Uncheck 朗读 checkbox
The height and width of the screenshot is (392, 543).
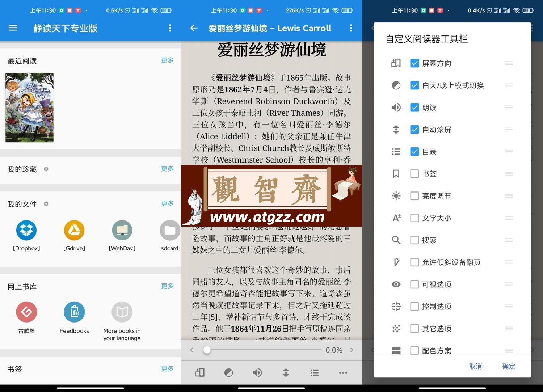tap(414, 108)
